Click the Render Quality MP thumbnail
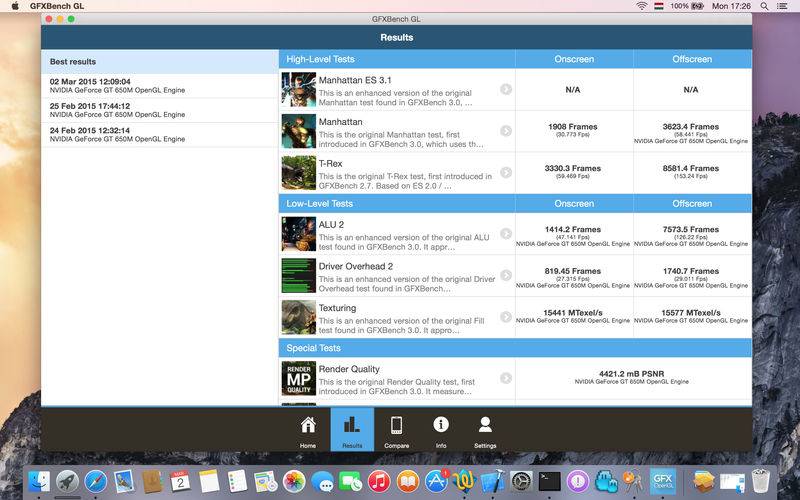The height and width of the screenshot is (500, 800). pos(298,379)
